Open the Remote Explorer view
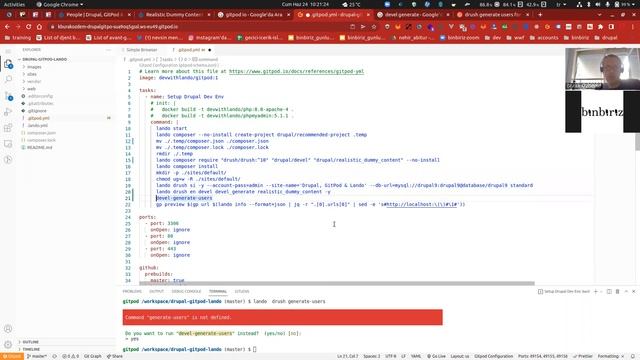Screen dimensions: 640x360 (8, 144)
